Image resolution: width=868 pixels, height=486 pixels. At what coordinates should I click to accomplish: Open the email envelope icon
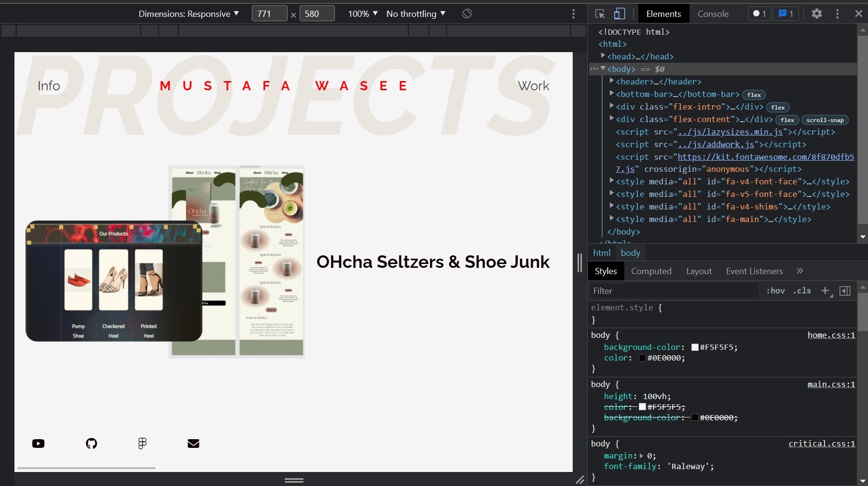193,444
